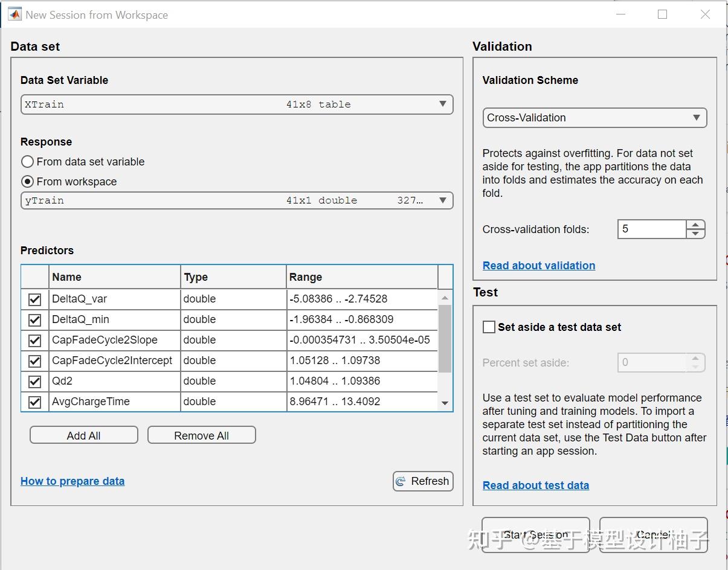Maximize the New Session window
Viewport: 728px width, 570px height.
point(662,14)
